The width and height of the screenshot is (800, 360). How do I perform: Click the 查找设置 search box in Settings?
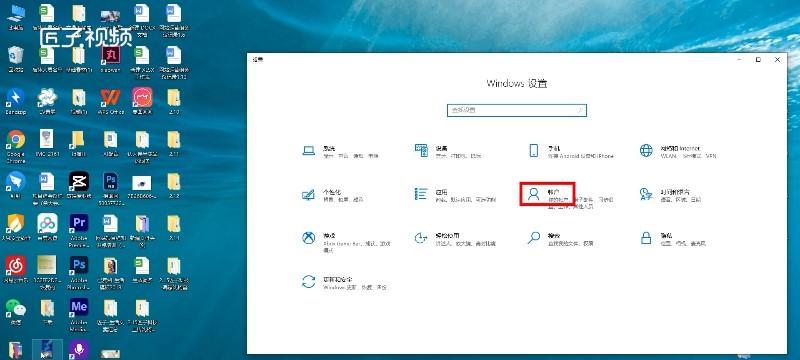(516, 110)
